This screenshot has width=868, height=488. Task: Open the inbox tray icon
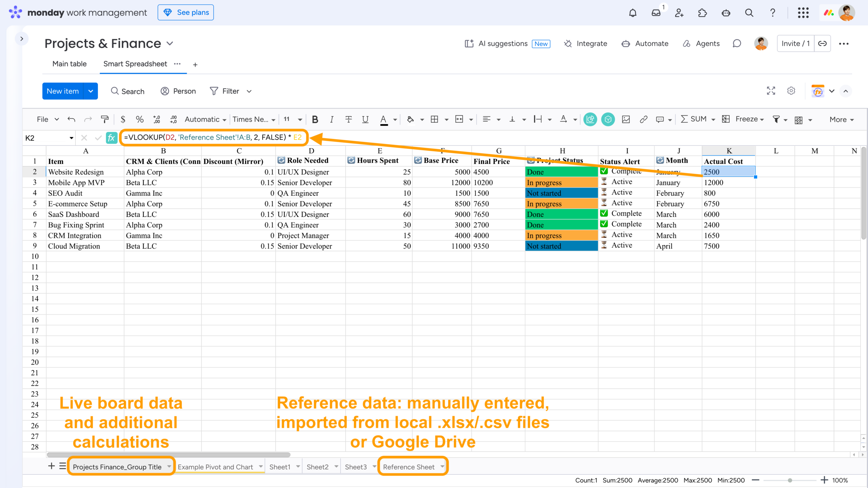click(x=656, y=13)
